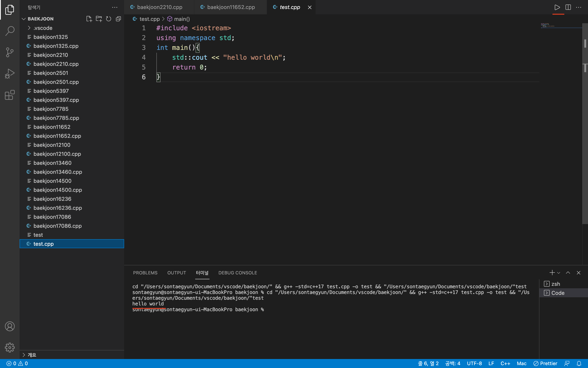Open editor more actions menu
Image resolution: width=588 pixels, height=368 pixels.
pyautogui.click(x=579, y=7)
